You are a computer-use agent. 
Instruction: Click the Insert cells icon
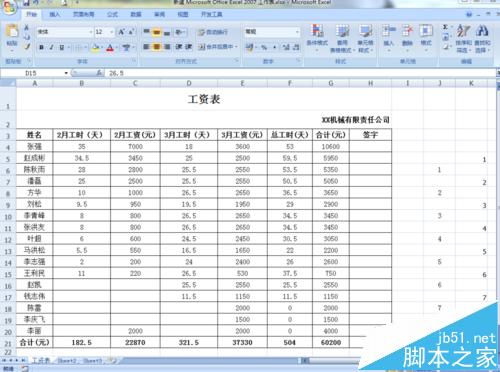[388, 31]
